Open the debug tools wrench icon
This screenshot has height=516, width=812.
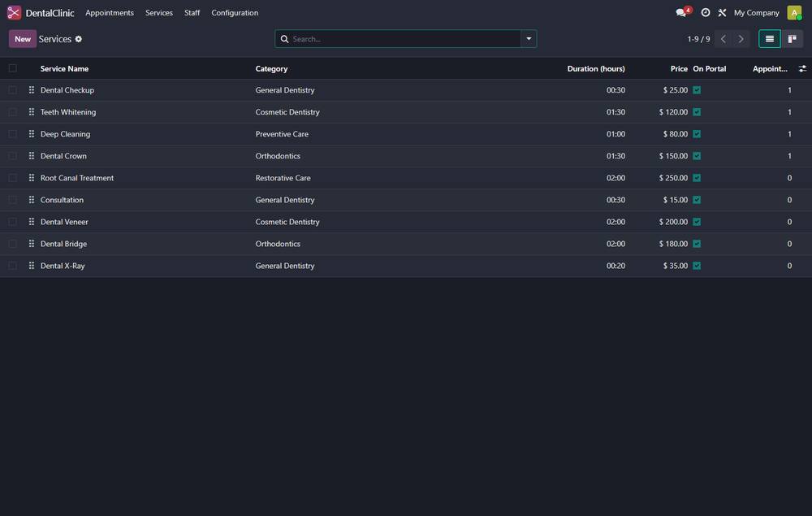722,12
